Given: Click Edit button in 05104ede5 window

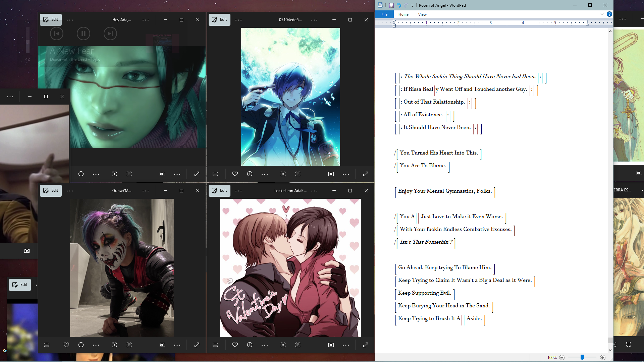Looking at the screenshot, I should (219, 19).
